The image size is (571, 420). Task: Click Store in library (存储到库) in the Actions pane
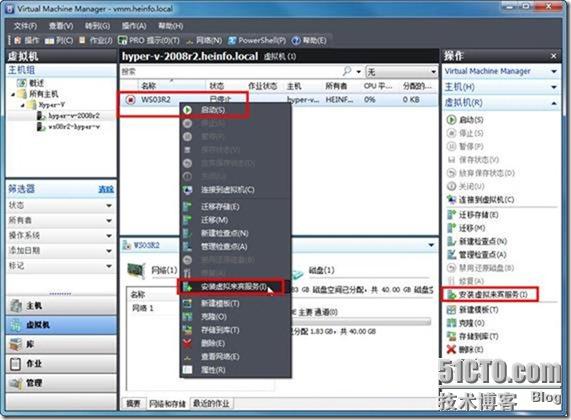pos(479,336)
